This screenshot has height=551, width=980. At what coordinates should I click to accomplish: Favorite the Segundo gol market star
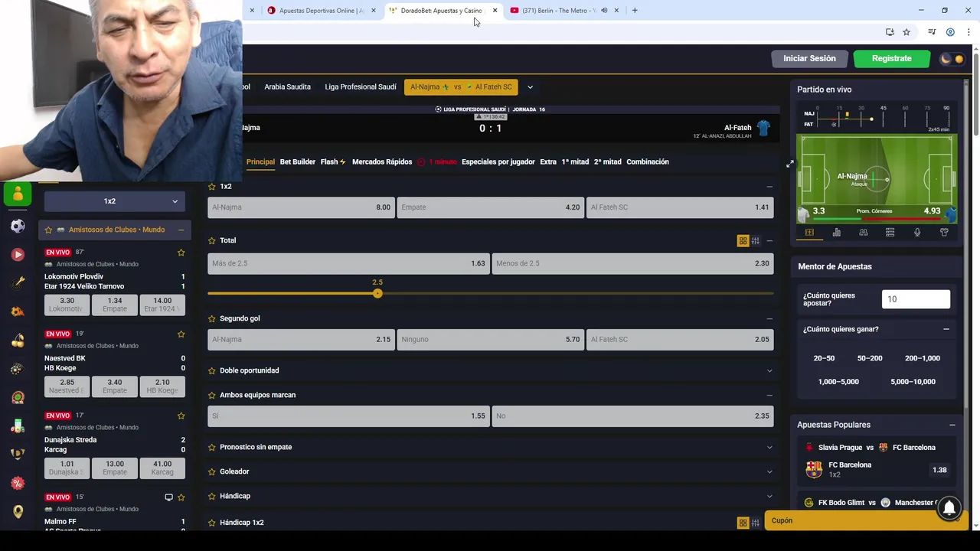pyautogui.click(x=212, y=318)
